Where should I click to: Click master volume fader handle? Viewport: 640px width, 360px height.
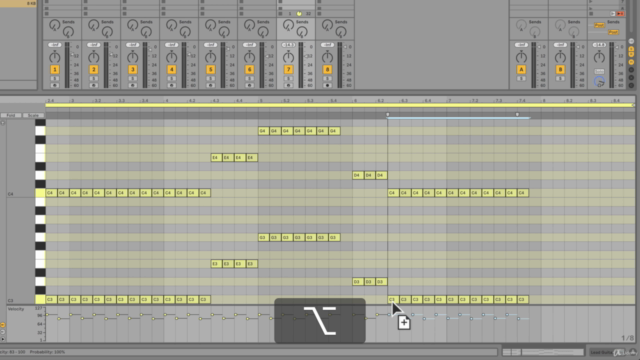[x=618, y=47]
